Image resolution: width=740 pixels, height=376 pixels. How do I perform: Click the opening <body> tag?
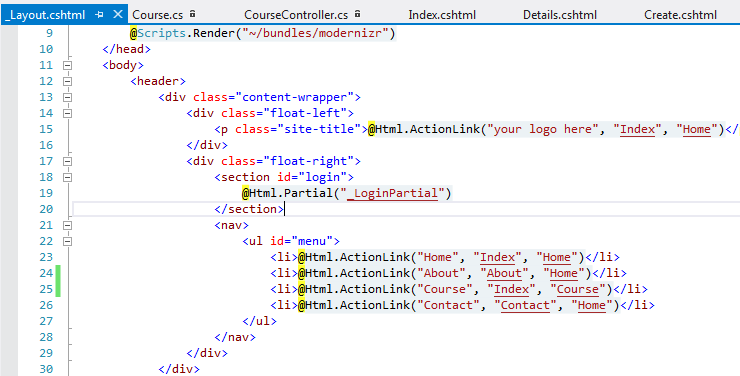pos(123,65)
